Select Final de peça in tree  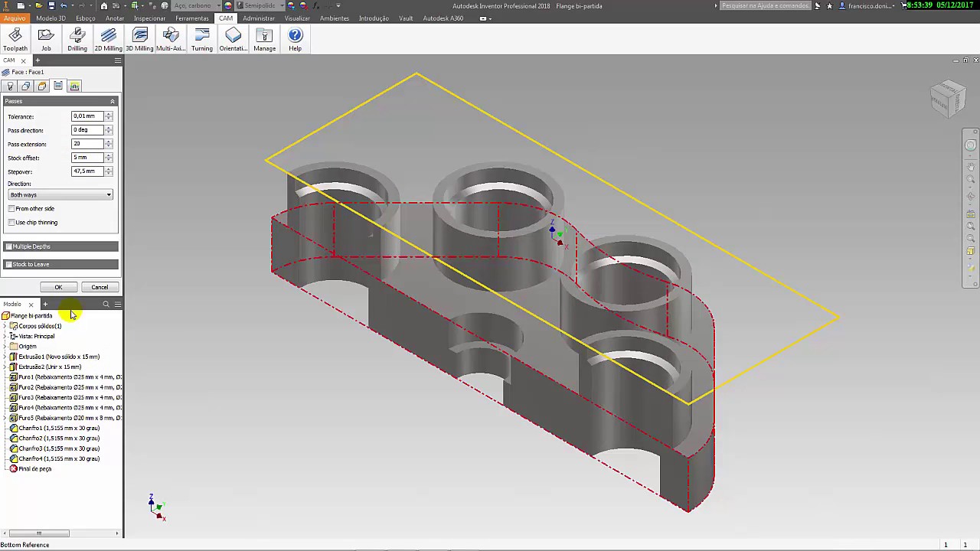[31, 469]
